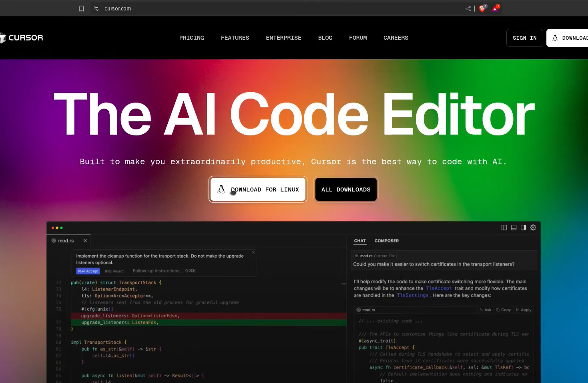This screenshot has width=588, height=383.
Task: Click the TlsSettings code reference in the chat
Action: point(413,295)
